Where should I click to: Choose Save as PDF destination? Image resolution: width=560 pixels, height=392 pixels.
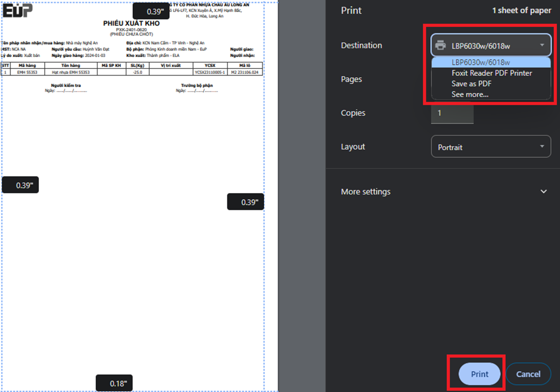tap(471, 83)
